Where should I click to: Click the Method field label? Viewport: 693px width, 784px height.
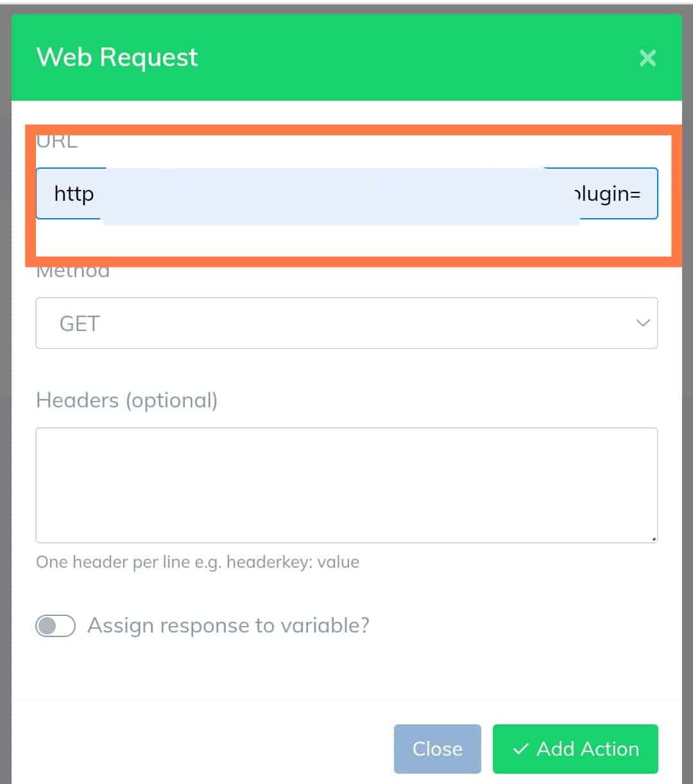(x=73, y=271)
